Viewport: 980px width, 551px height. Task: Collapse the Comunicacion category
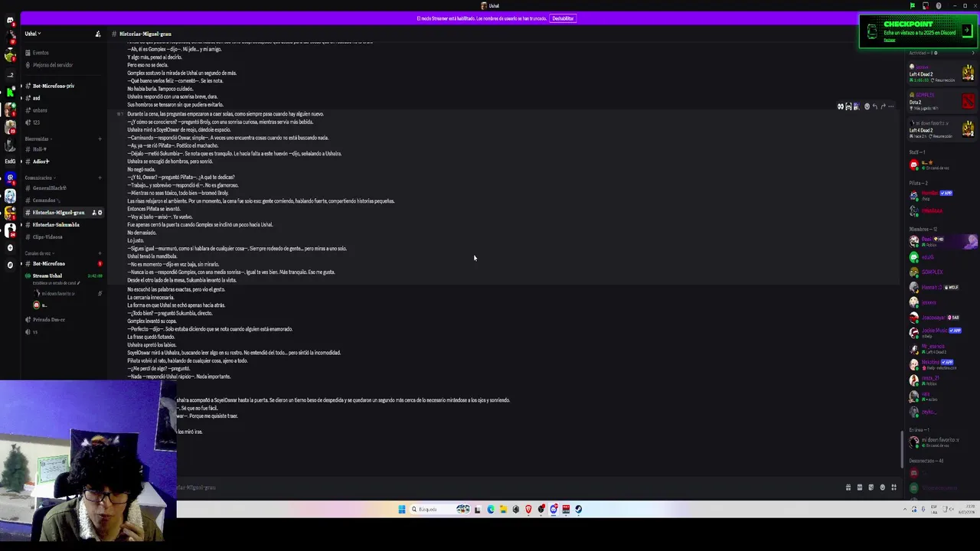click(39, 178)
